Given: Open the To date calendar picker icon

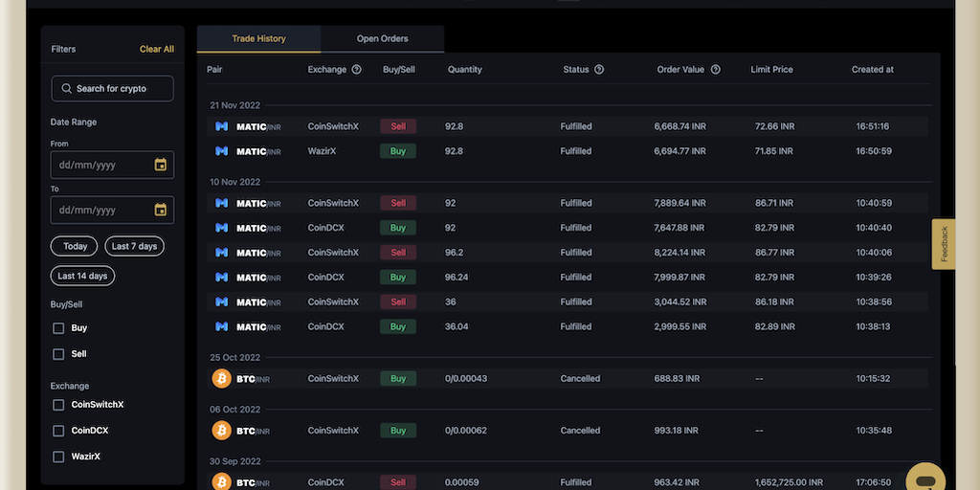Looking at the screenshot, I should 161,210.
